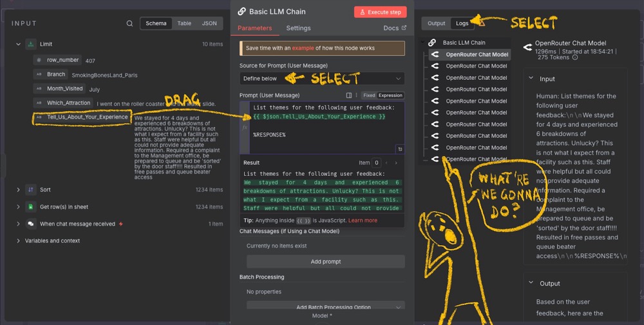Switch to the Logs tab
The height and width of the screenshot is (325, 644).
(x=462, y=23)
